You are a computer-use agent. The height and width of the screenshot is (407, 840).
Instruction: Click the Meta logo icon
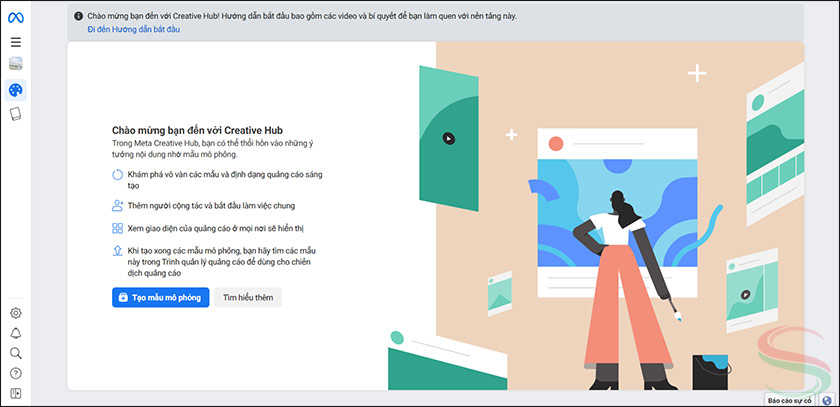point(16,18)
